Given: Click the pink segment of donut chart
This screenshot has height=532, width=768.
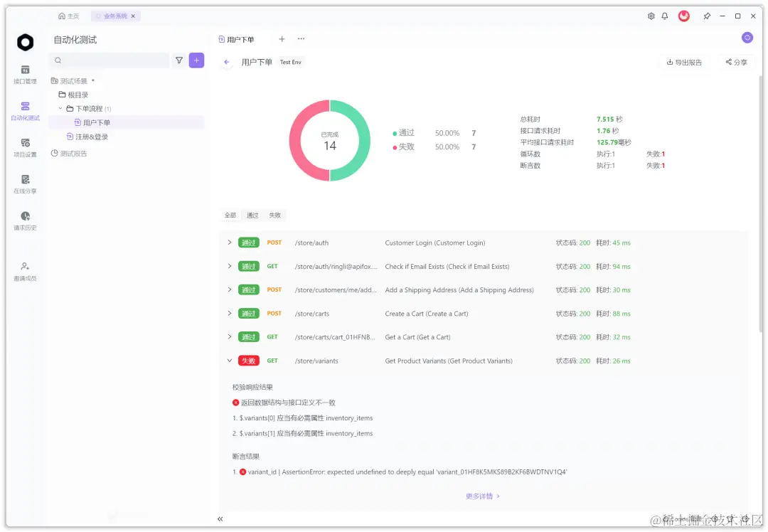Looking at the screenshot, I should (295, 141).
